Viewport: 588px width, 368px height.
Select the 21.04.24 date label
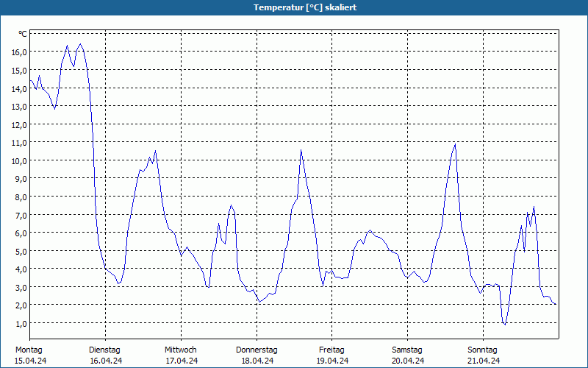[484, 361]
